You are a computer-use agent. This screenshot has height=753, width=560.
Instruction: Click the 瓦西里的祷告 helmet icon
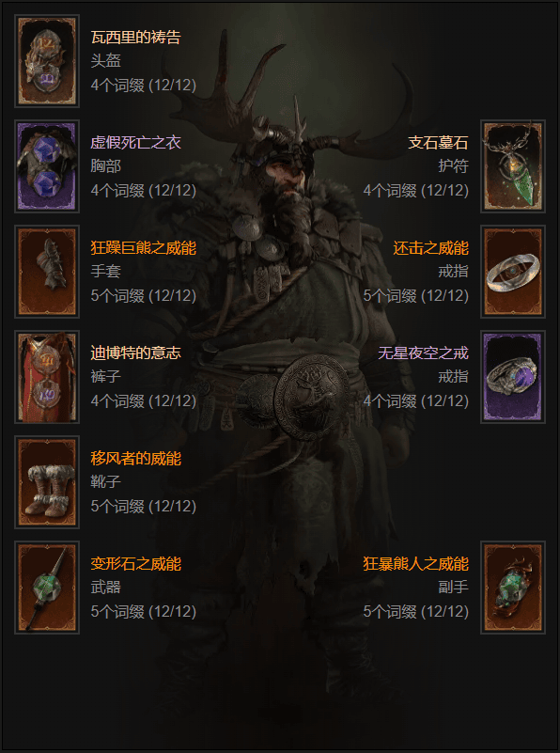point(47,61)
